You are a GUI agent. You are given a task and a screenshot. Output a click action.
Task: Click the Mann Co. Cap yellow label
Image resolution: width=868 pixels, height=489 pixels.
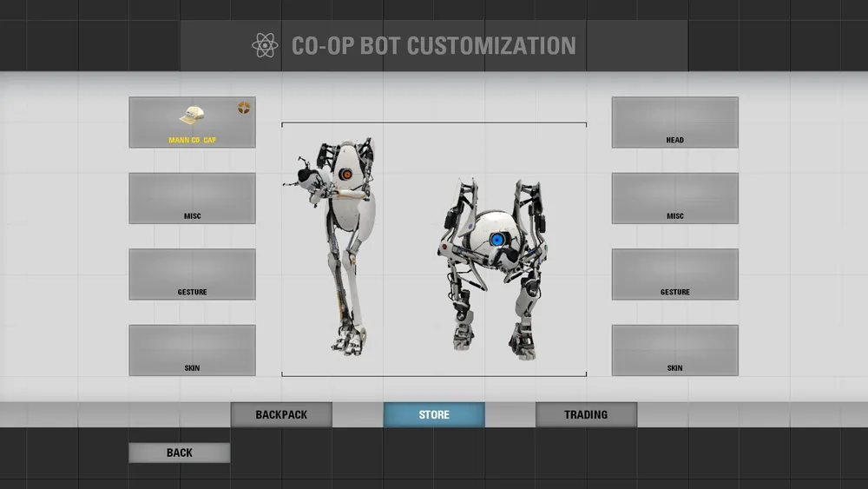point(192,140)
